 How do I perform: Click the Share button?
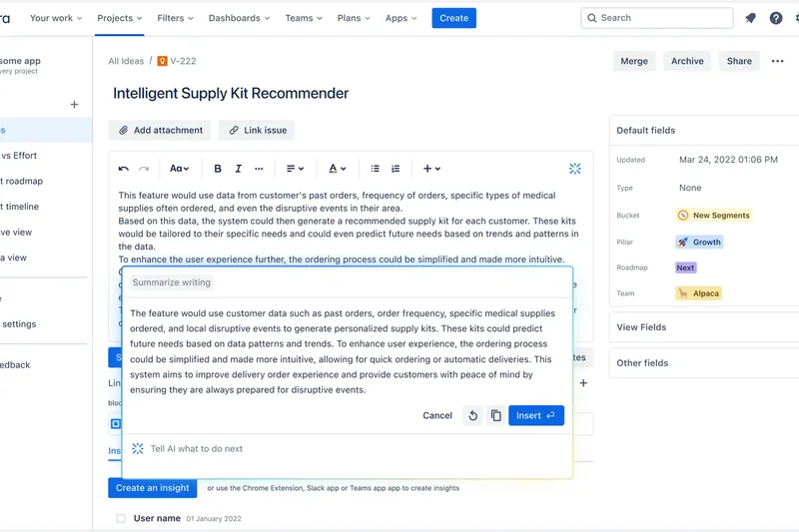(x=739, y=61)
